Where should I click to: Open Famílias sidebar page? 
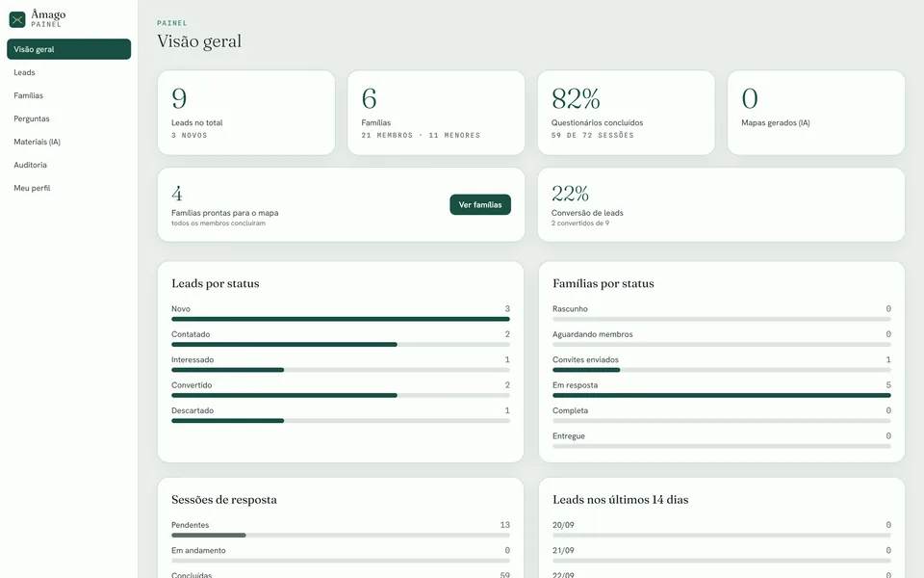pyautogui.click(x=69, y=95)
